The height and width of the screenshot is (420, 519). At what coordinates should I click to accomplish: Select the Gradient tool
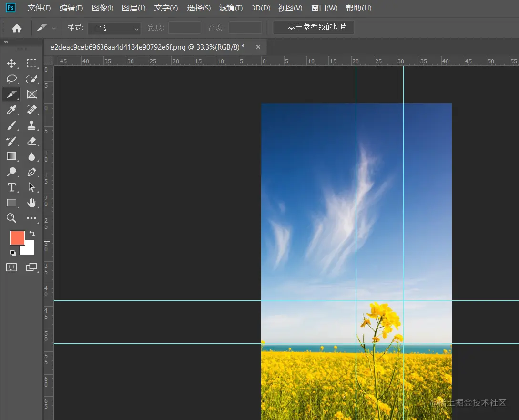pyautogui.click(x=11, y=156)
